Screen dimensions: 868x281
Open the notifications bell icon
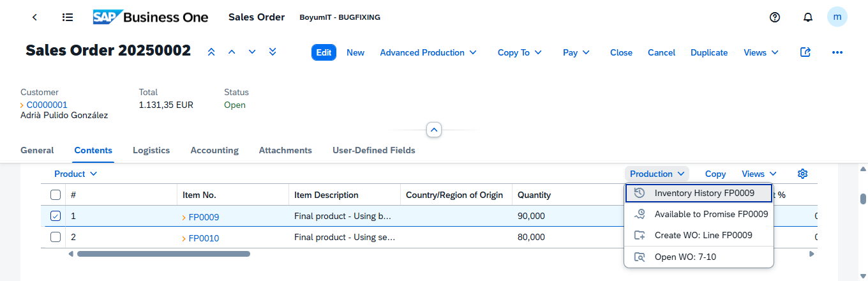pyautogui.click(x=808, y=17)
